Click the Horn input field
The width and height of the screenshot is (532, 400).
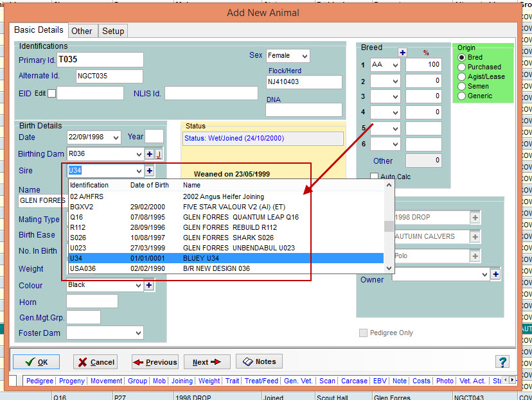pos(93,301)
